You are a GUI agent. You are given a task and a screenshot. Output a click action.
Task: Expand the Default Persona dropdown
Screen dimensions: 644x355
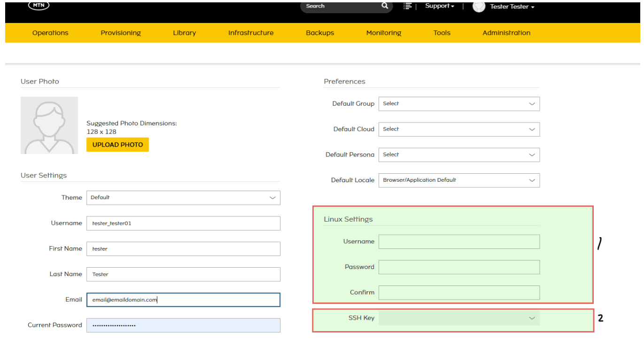(459, 154)
